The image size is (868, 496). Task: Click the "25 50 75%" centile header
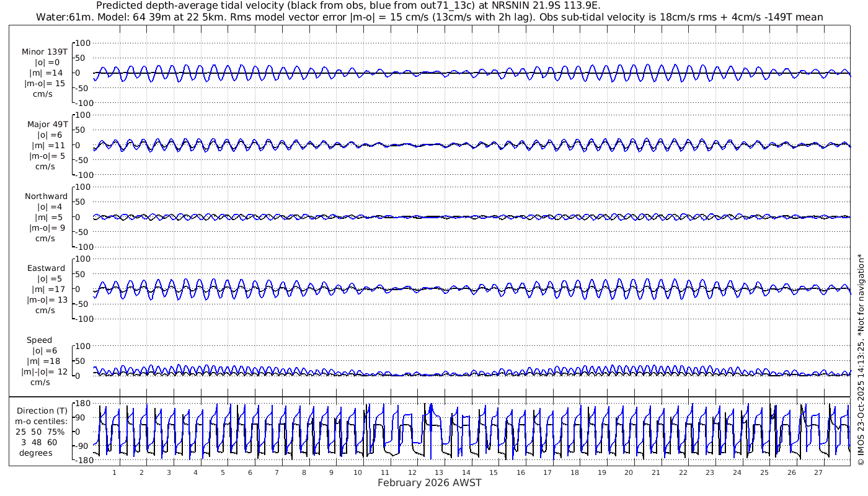click(x=40, y=432)
